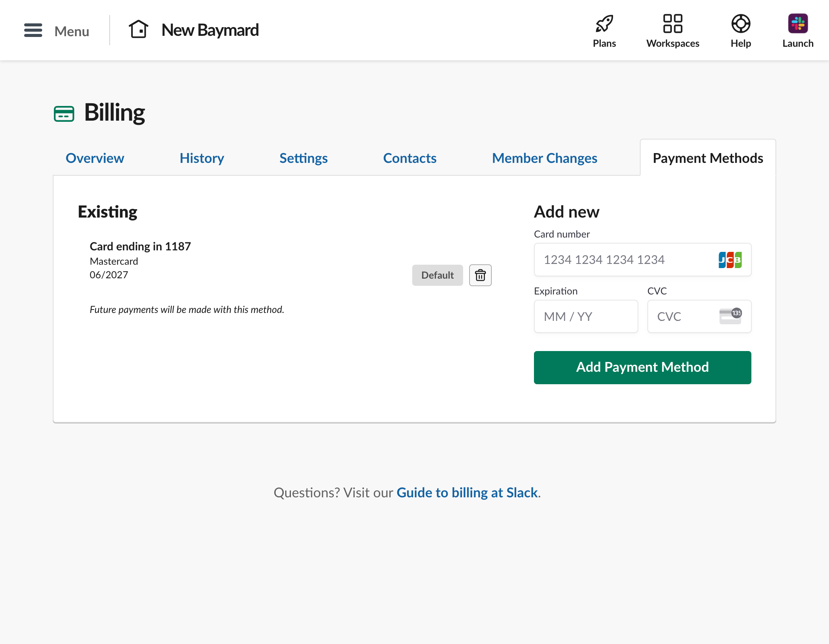Viewport: 829px width, 644px height.
Task: Open the Settings billing tab
Action: 303,158
